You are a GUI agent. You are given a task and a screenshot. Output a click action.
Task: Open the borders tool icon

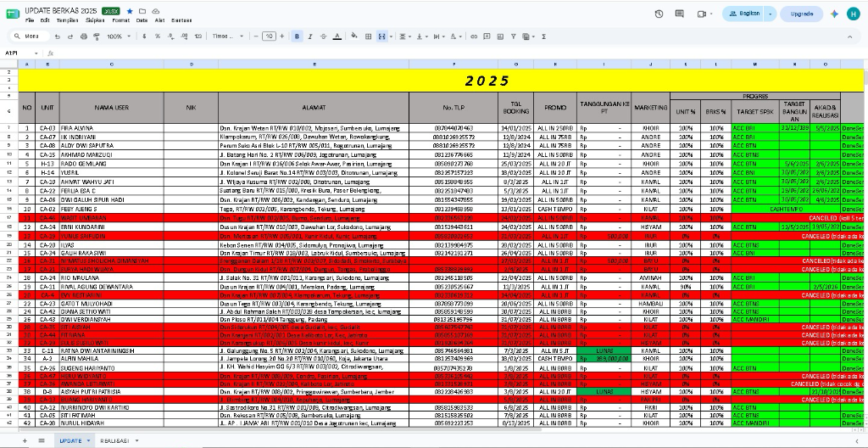click(368, 36)
